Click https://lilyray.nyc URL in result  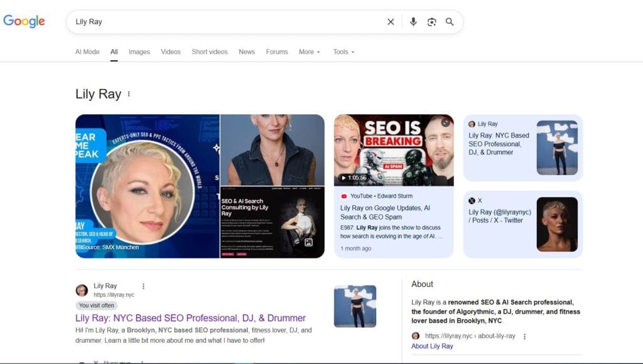coord(114,295)
